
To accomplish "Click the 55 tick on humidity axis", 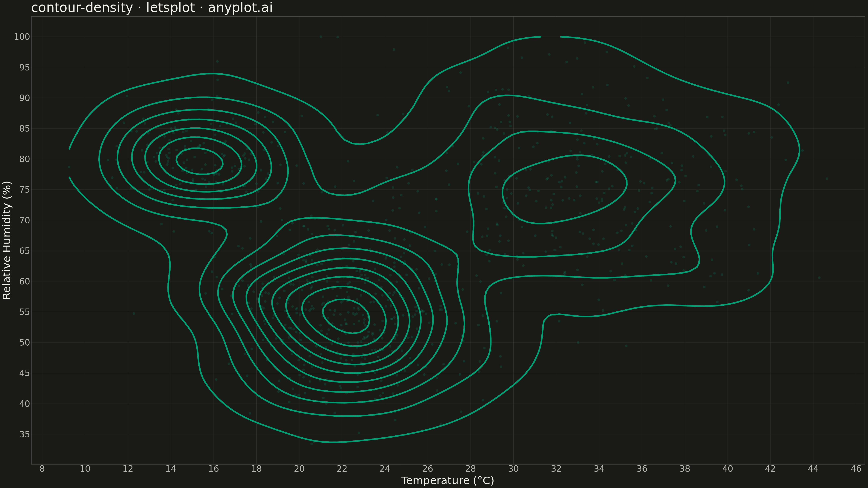I will [x=25, y=312].
